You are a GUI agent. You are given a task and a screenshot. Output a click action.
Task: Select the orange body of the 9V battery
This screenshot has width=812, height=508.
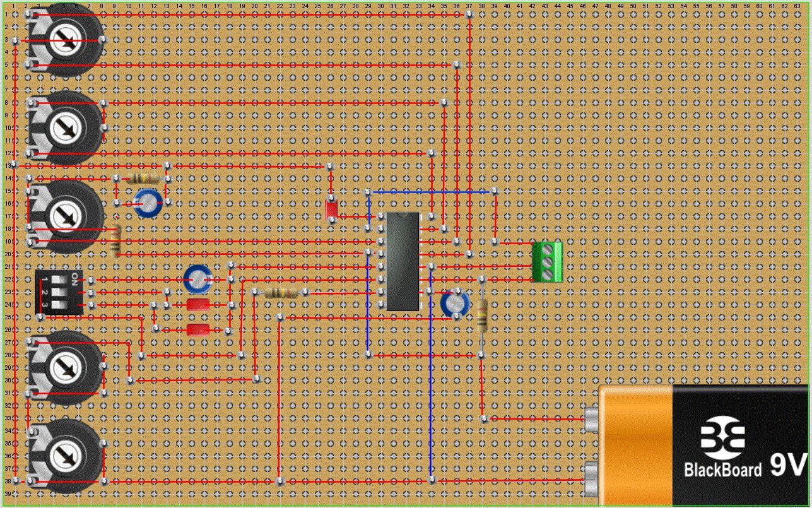tap(635, 446)
